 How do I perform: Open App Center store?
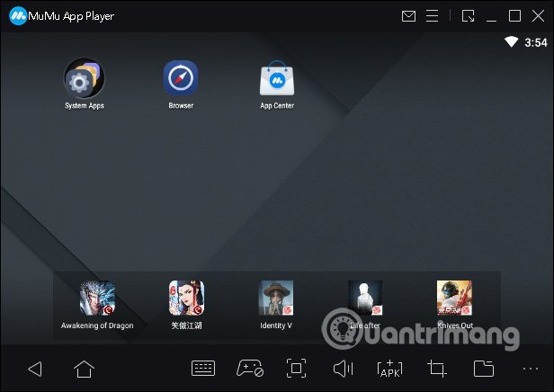pos(276,80)
